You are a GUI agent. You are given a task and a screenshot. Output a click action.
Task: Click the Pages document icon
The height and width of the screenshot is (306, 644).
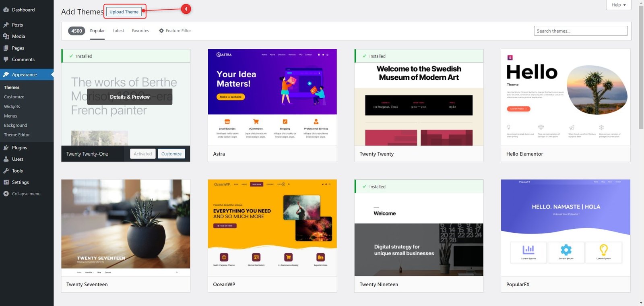click(6, 48)
